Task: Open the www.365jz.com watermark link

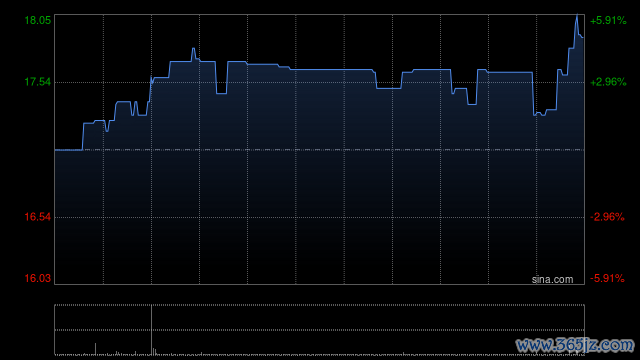Action: click(x=575, y=345)
